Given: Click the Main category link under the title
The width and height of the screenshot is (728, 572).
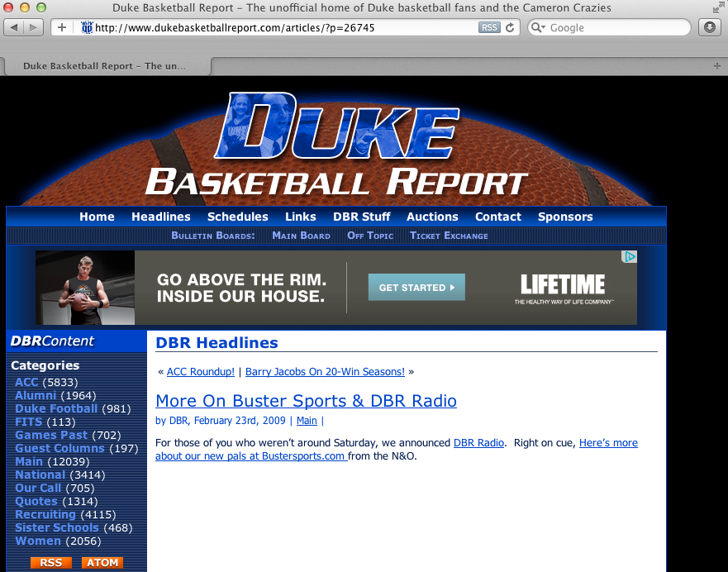Looking at the screenshot, I should pyautogui.click(x=307, y=421).
